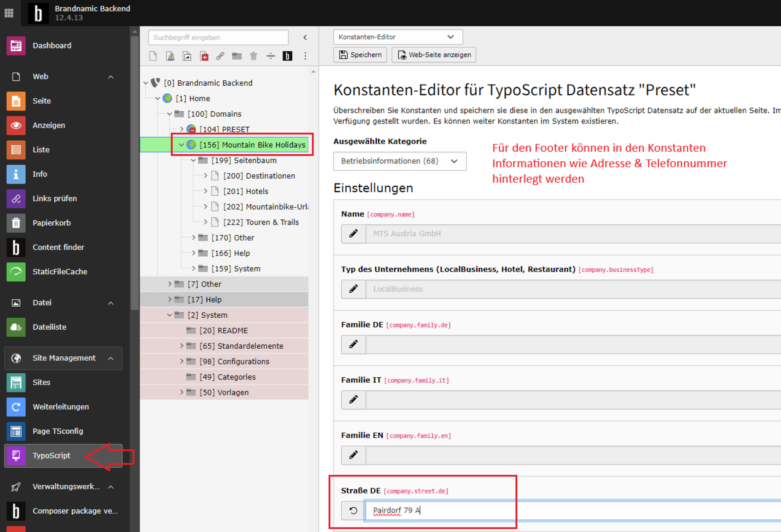Open the TypoScript module
781x532 pixels.
[51, 455]
